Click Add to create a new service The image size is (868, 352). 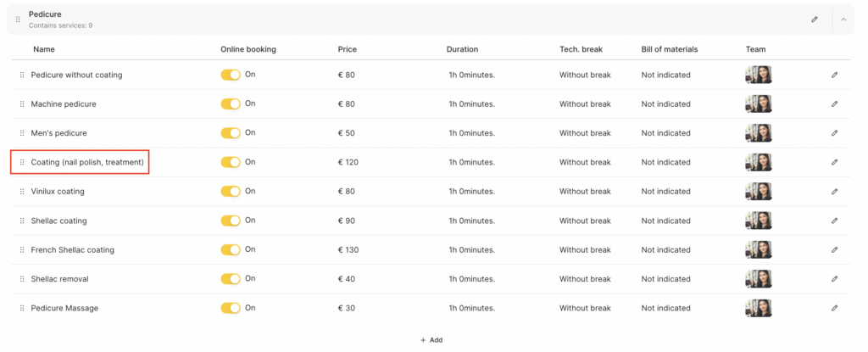(431, 340)
